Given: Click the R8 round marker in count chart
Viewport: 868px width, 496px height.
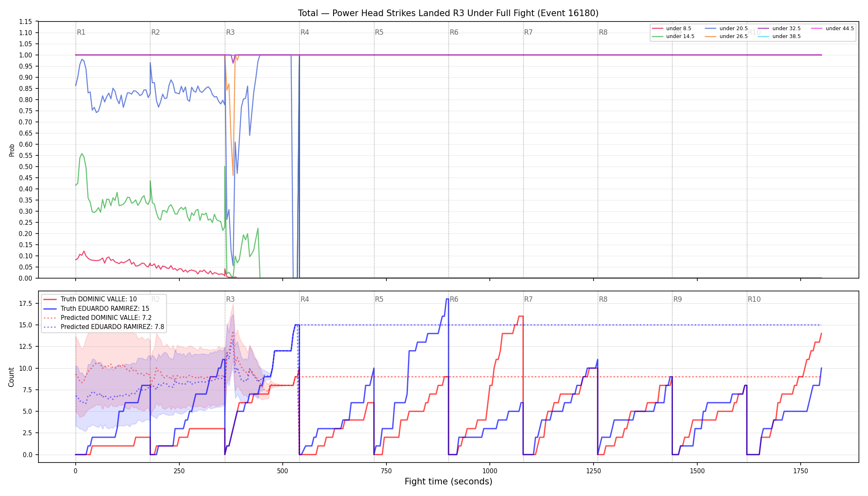Looking at the screenshot, I should (x=603, y=299).
